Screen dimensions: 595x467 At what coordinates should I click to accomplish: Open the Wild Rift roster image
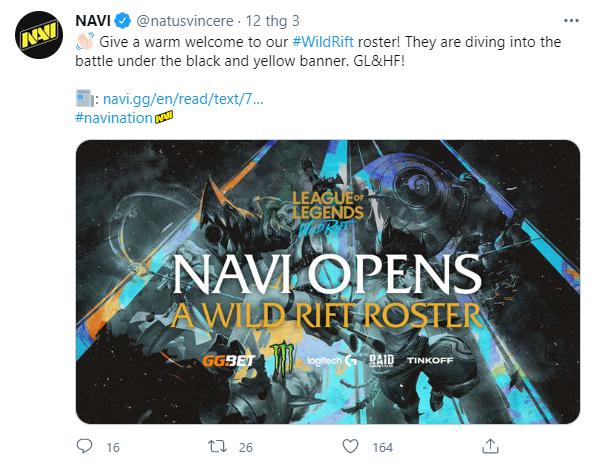pos(328,282)
